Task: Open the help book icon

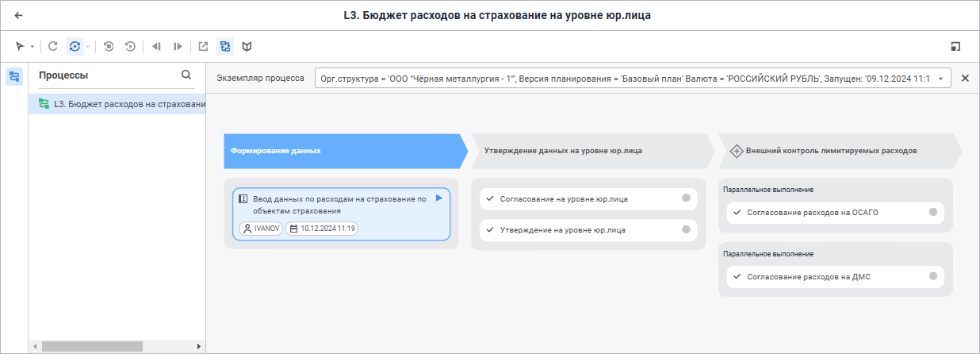Action: pyautogui.click(x=247, y=47)
